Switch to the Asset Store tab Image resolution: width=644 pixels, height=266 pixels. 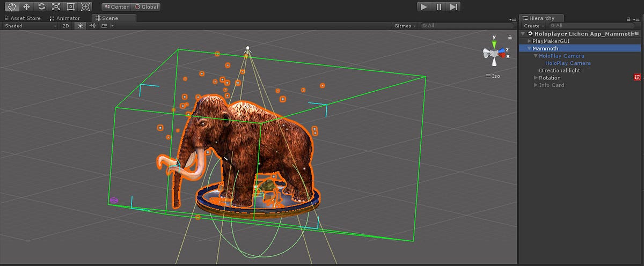[24, 18]
